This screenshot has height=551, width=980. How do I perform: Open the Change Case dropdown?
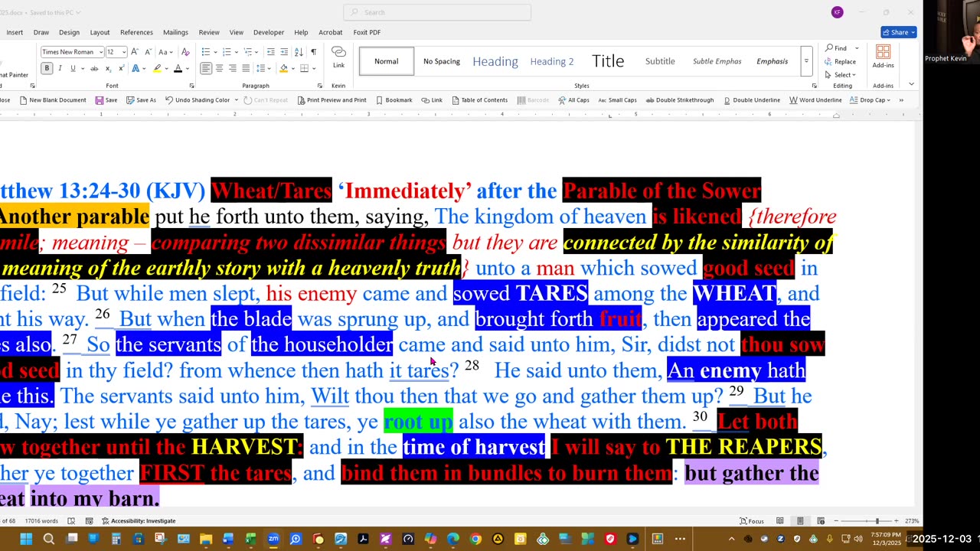pos(165,52)
